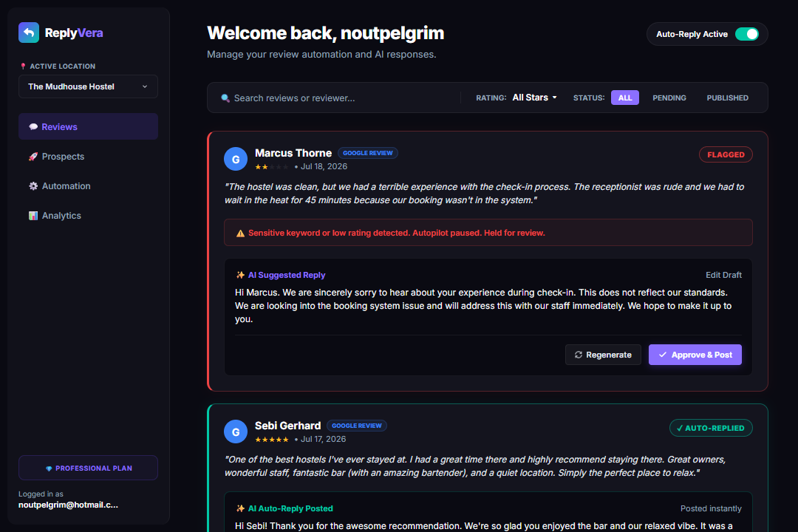798x532 pixels.
Task: Click the gear icon beside Automation
Action: click(x=33, y=185)
